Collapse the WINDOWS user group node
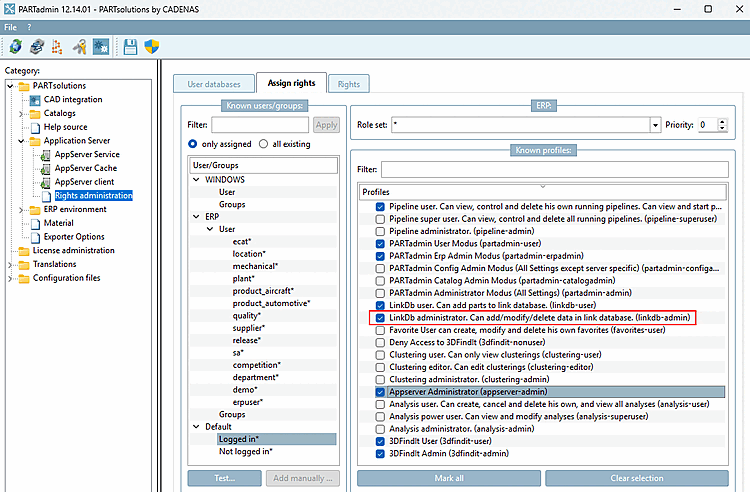 click(196, 180)
